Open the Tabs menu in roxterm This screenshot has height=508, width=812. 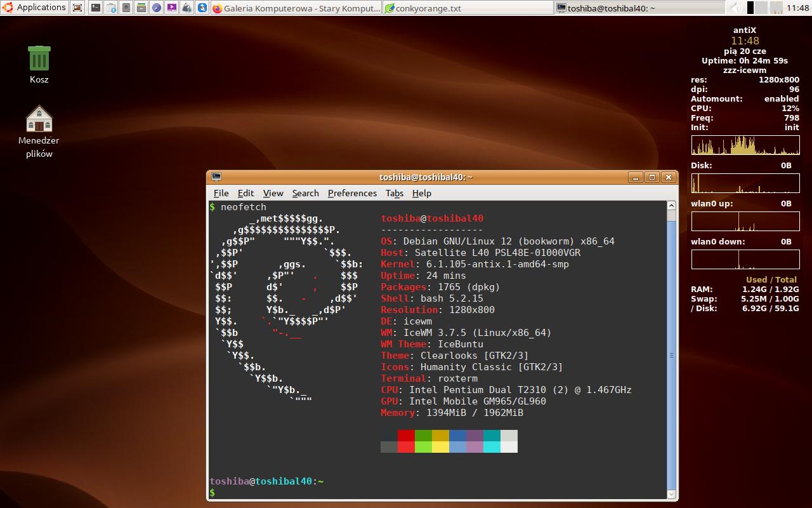[x=394, y=193]
